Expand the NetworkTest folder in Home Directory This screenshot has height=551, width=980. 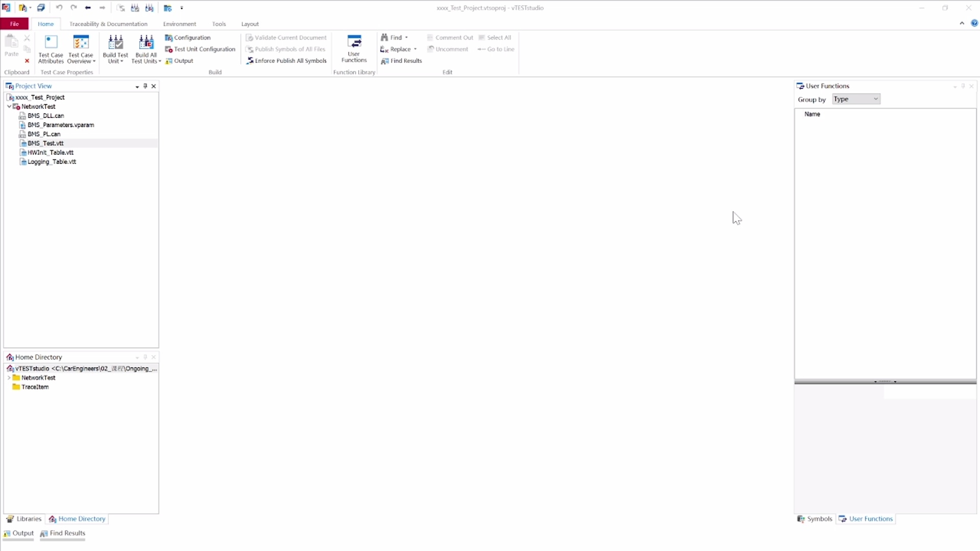click(9, 378)
